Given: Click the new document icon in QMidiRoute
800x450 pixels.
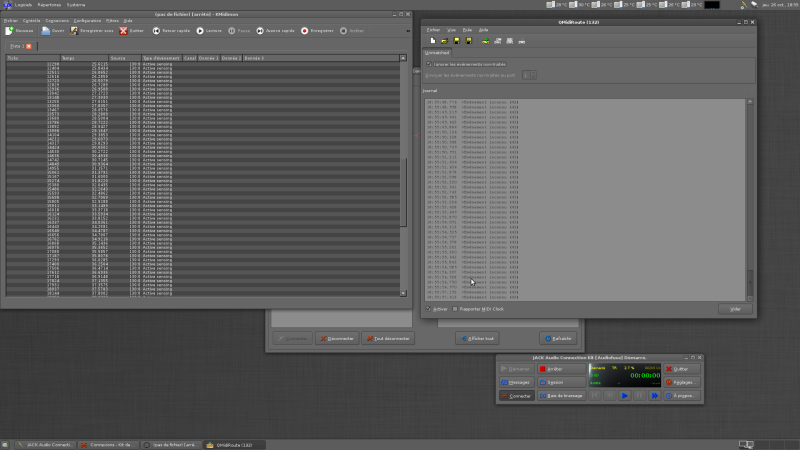Looking at the screenshot, I should pos(432,41).
